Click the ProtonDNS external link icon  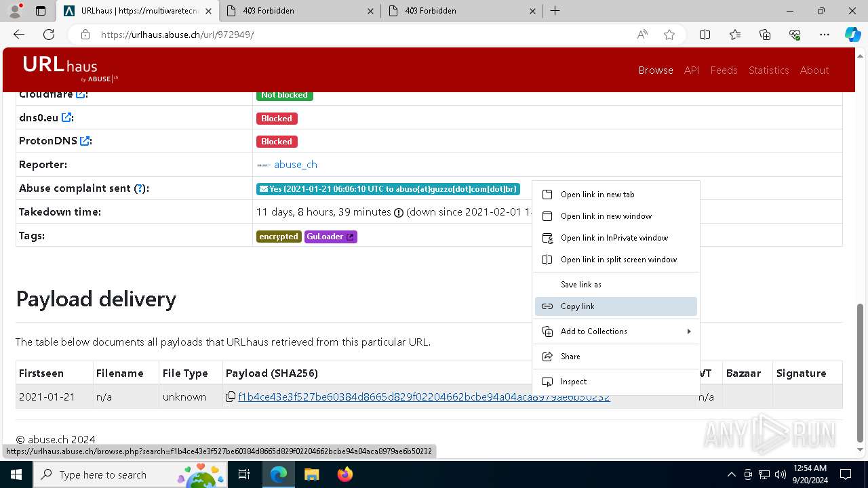pos(85,141)
